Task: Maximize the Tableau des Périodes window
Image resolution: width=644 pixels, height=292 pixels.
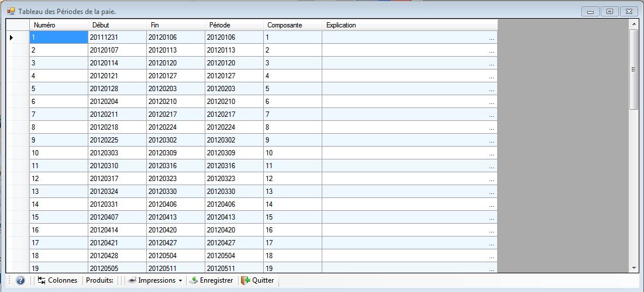Action: tap(609, 11)
